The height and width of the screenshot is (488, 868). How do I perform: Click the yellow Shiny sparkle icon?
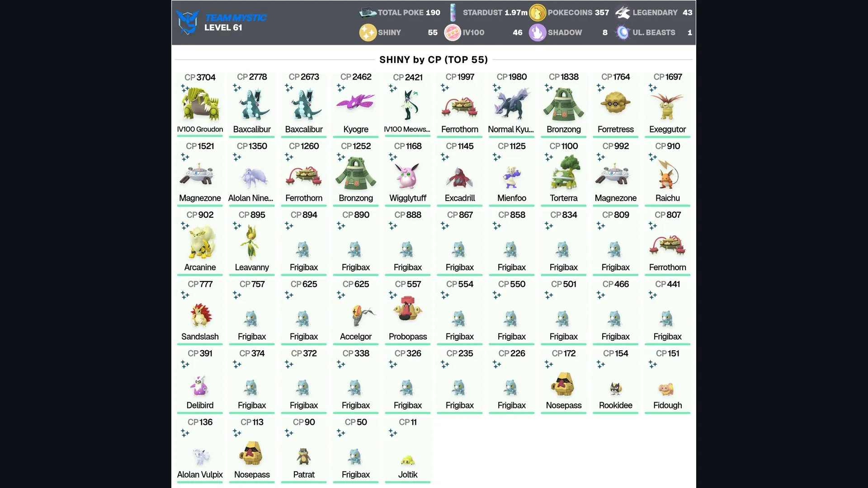coord(368,33)
